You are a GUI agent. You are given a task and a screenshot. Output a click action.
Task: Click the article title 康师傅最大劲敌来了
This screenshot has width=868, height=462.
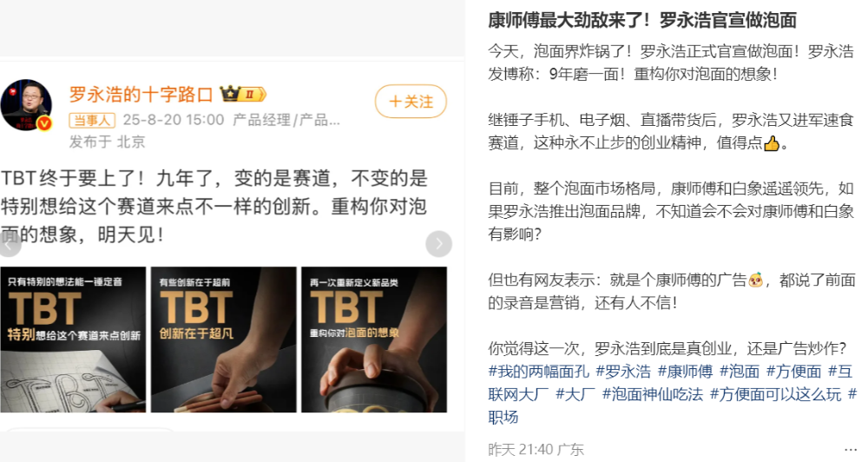642,21
